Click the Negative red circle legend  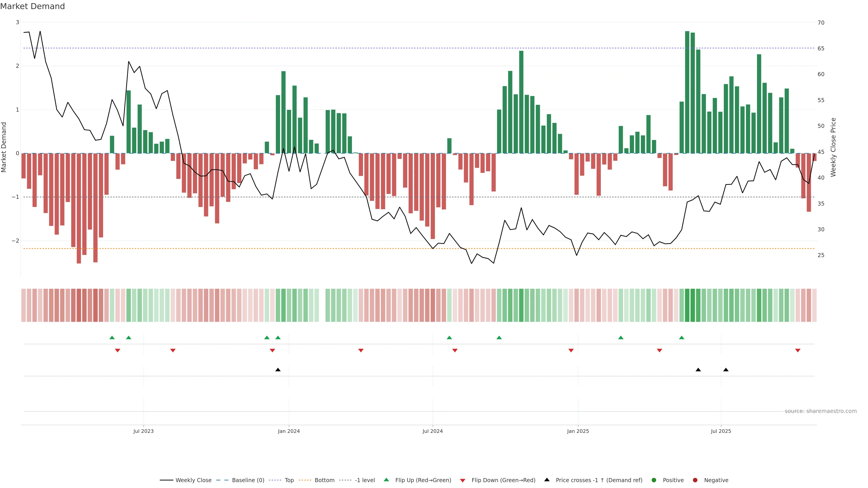[x=695, y=480]
